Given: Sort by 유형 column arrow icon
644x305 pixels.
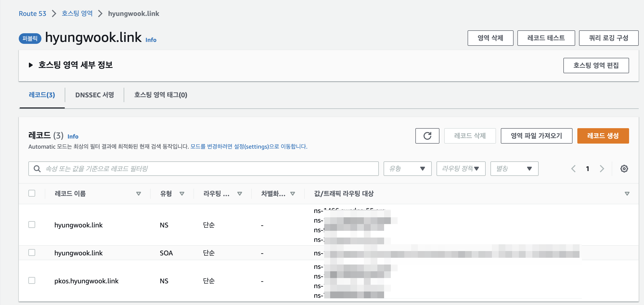Looking at the screenshot, I should [x=182, y=193].
